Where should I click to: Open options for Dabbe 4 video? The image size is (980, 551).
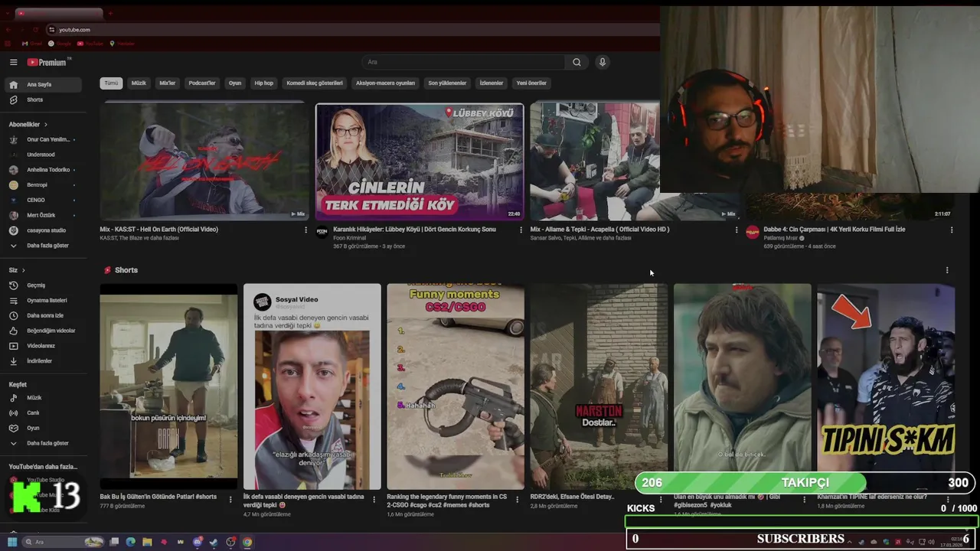coord(952,230)
